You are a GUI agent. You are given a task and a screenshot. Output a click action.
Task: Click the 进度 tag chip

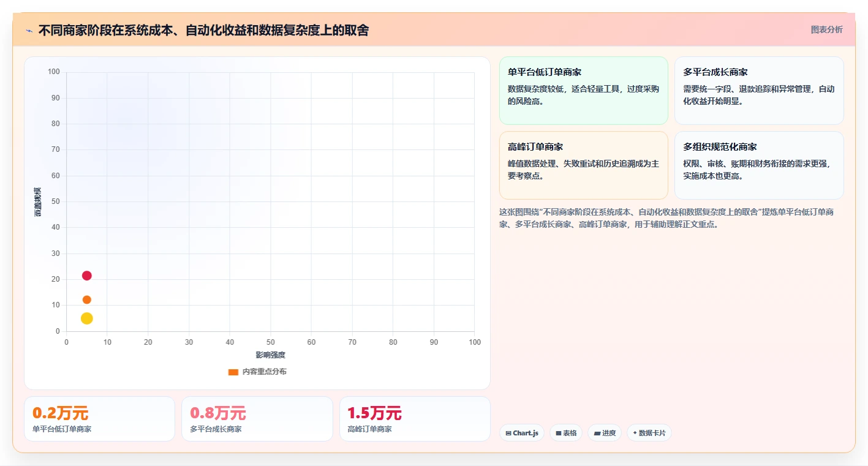coord(605,433)
